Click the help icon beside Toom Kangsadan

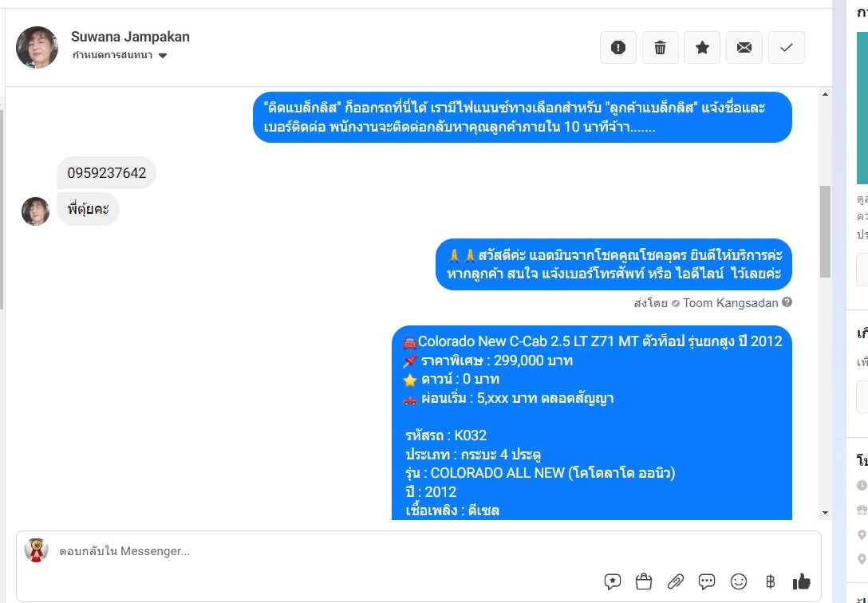[787, 302]
